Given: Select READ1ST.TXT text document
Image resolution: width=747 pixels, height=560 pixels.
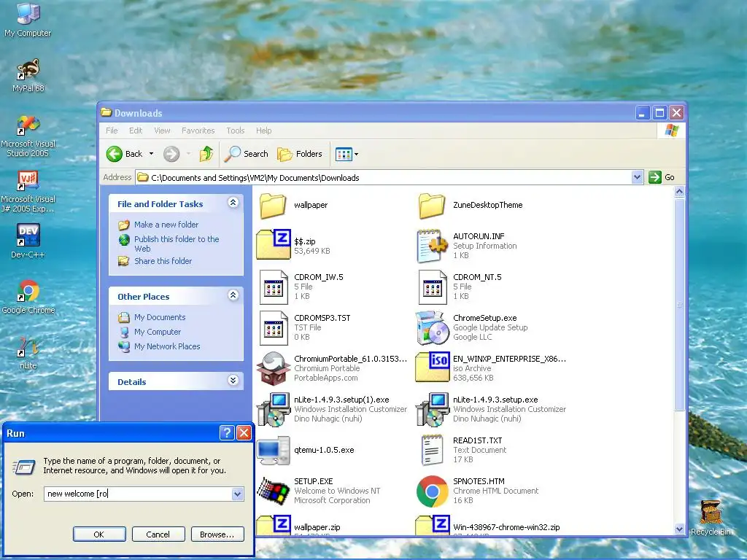Looking at the screenshot, I should [463, 450].
